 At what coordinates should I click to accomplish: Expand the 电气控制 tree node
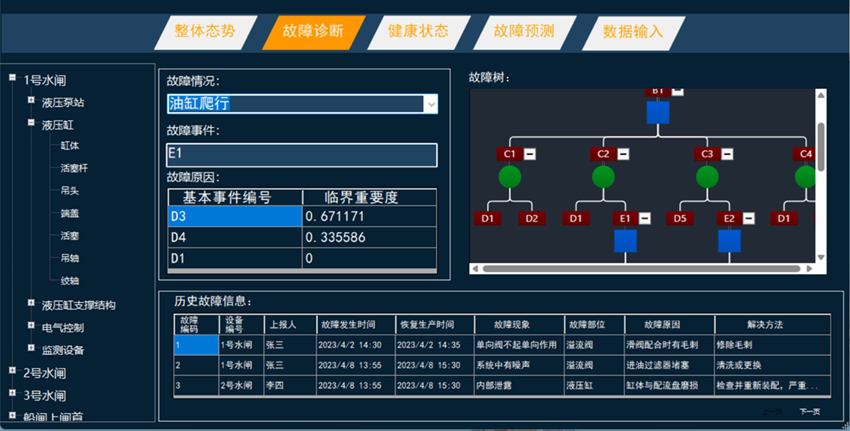click(x=31, y=325)
